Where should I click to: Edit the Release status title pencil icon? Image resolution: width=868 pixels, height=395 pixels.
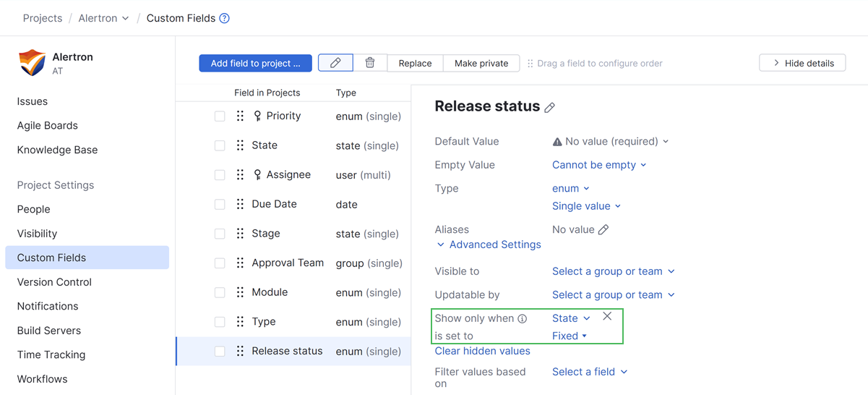[550, 107]
